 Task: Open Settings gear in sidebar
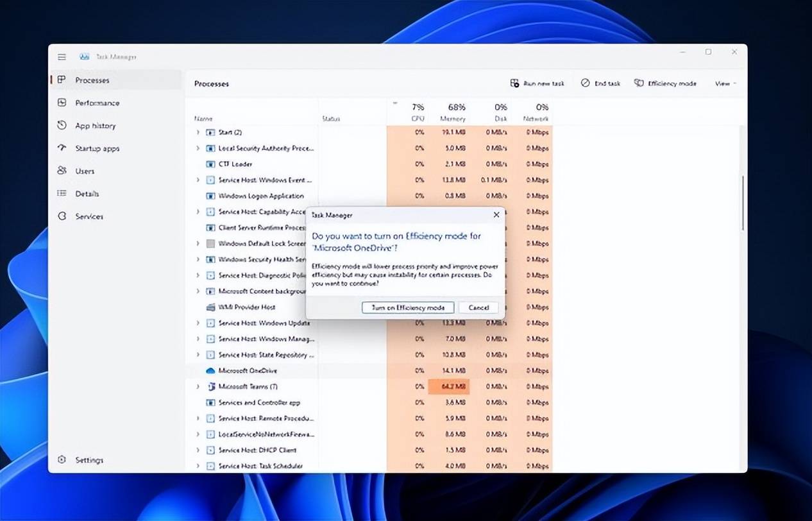pos(62,460)
